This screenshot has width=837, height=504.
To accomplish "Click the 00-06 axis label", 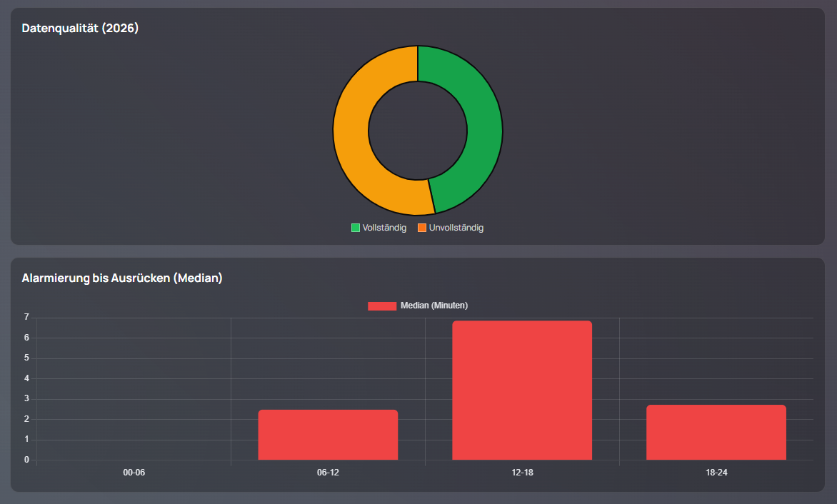I will pos(133,472).
